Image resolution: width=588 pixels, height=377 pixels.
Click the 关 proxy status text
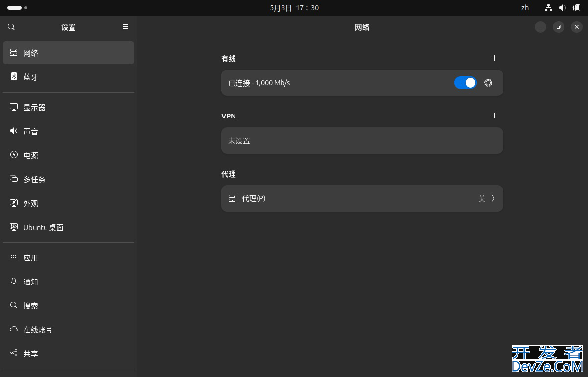coord(482,198)
